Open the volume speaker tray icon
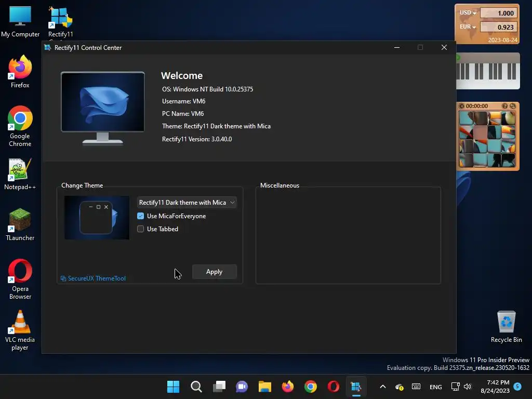The width and height of the screenshot is (532, 399). 468,387
